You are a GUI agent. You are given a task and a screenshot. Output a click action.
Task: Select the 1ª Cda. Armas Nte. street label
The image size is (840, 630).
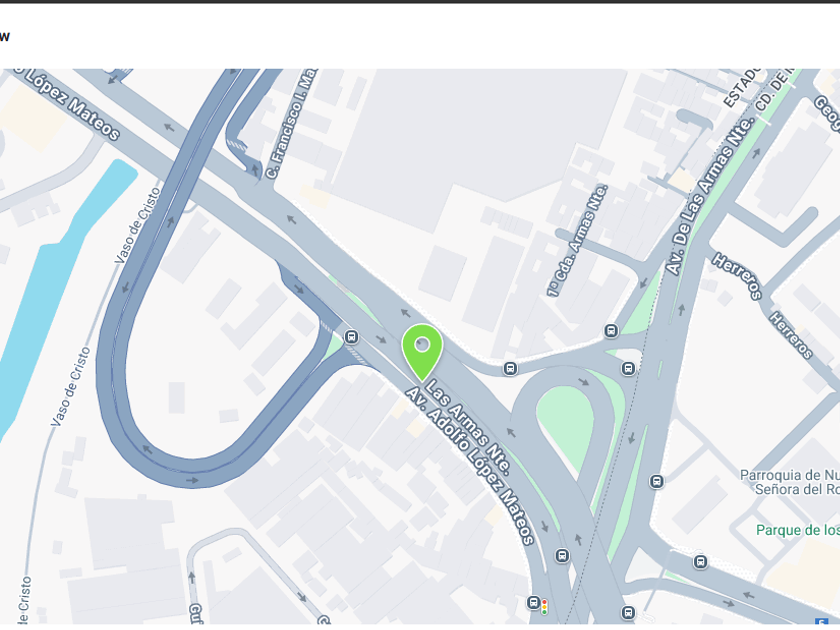578,241
